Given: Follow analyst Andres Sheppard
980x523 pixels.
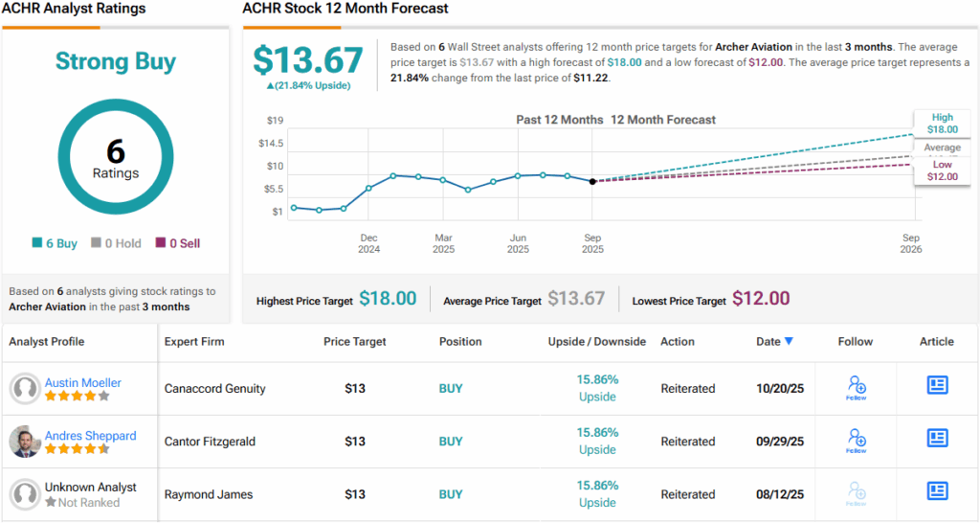Looking at the screenshot, I should [857, 440].
